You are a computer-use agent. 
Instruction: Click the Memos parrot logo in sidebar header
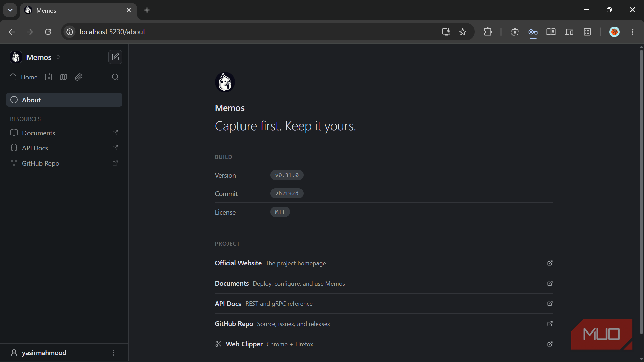[16, 57]
